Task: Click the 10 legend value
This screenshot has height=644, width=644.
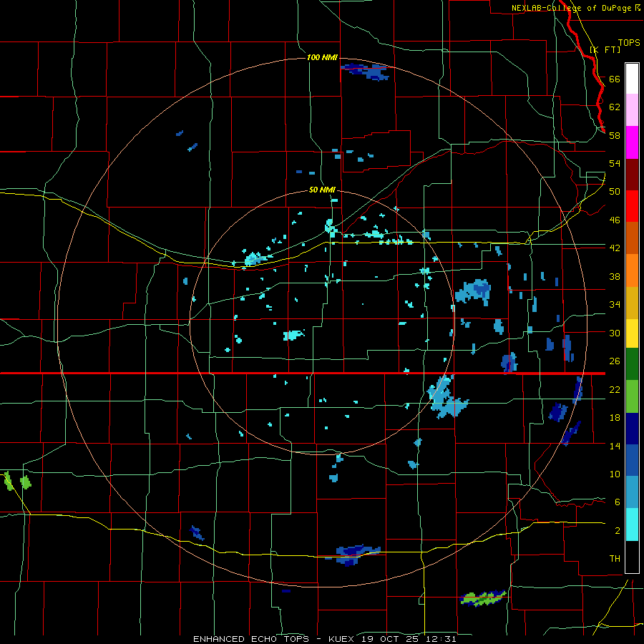Action: pos(615,474)
